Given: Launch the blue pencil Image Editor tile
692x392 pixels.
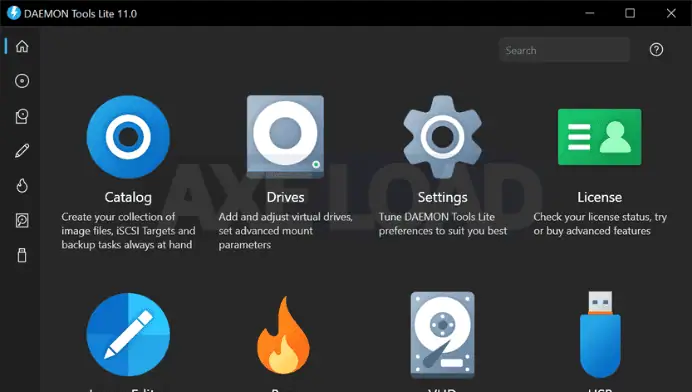Looking at the screenshot, I should tap(128, 334).
